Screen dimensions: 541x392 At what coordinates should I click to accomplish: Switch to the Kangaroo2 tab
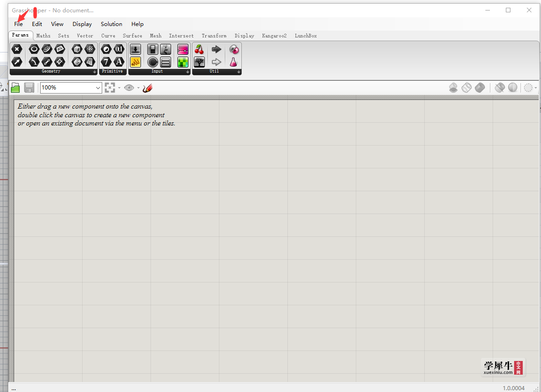tap(274, 36)
